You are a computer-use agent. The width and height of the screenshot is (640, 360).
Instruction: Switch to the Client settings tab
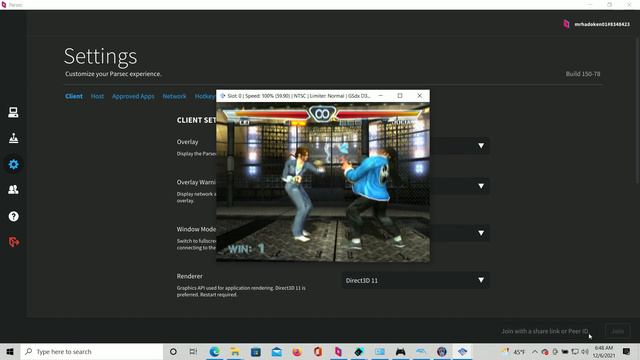click(x=74, y=96)
